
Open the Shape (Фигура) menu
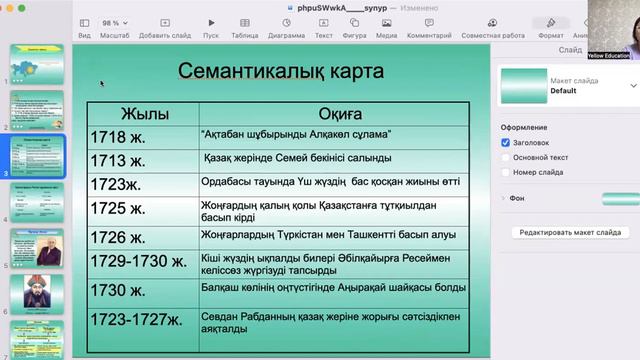point(354,23)
